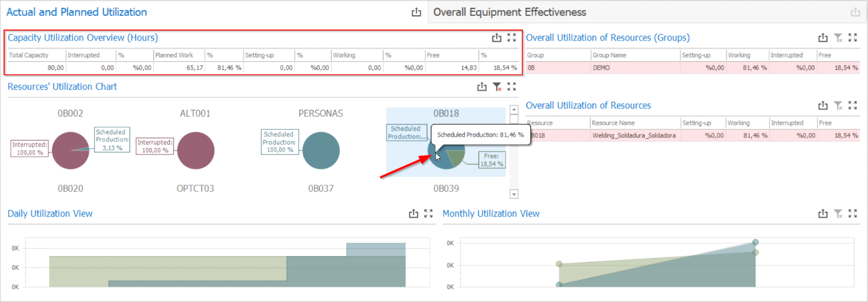Export the Overall Utilization of Resources (Groups) grid
The width and height of the screenshot is (868, 302).
823,38
